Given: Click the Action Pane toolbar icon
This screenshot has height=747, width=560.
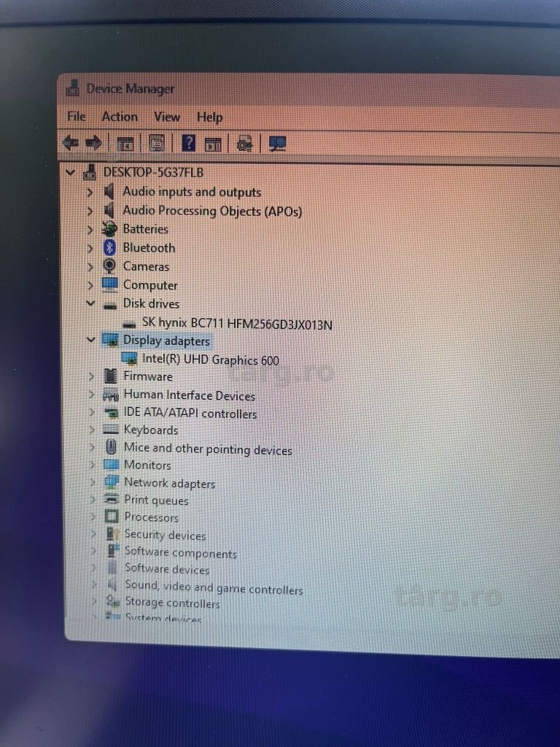Looking at the screenshot, I should [x=213, y=144].
